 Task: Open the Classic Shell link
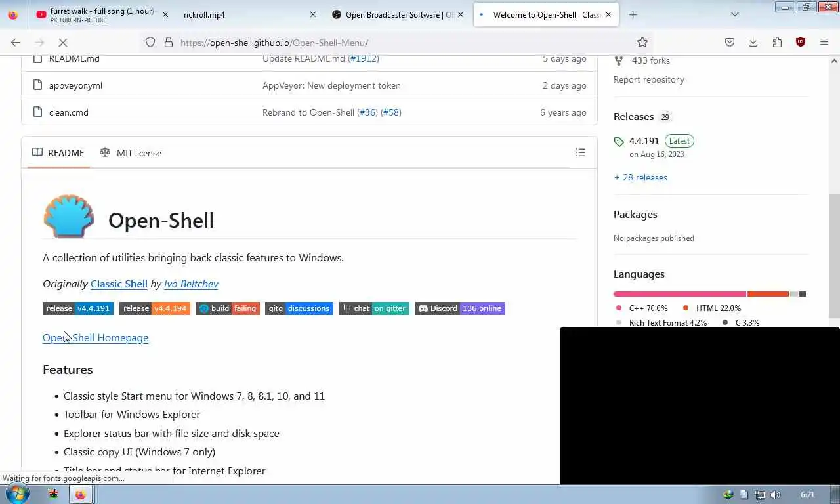(119, 283)
